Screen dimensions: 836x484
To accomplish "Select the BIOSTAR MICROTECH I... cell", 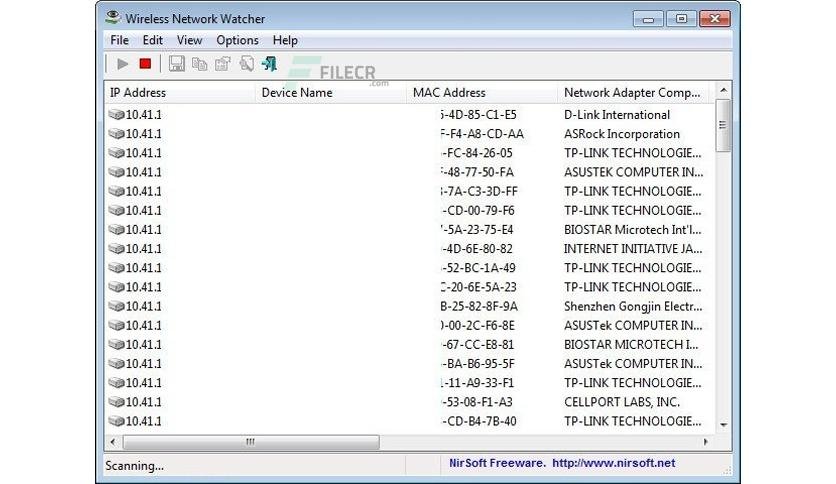I will tap(631, 344).
